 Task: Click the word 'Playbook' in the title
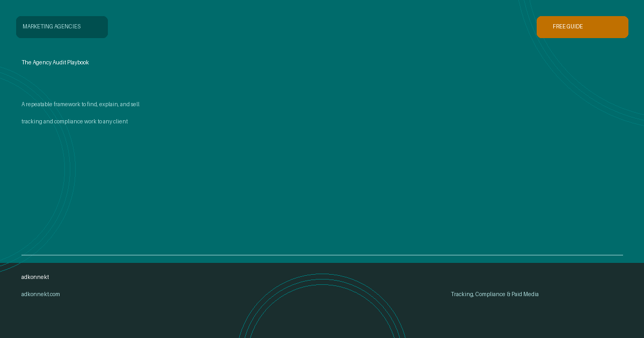coord(78,62)
